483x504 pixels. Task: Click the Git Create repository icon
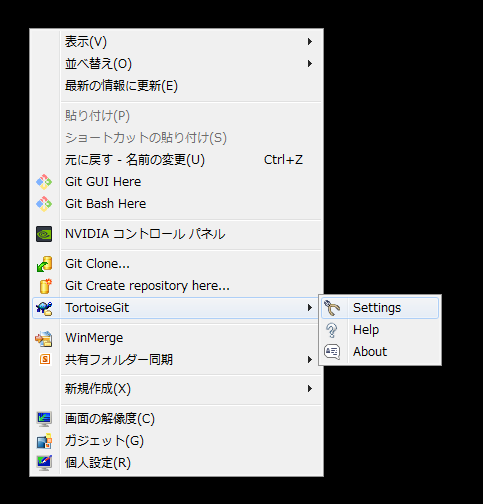45,286
